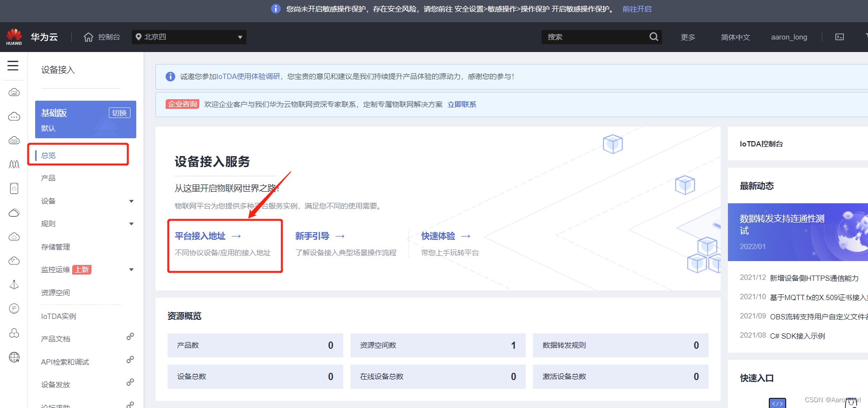Open the OBS流转支持用户自定义文件 news item
This screenshot has width=868, height=408.
[x=819, y=316]
